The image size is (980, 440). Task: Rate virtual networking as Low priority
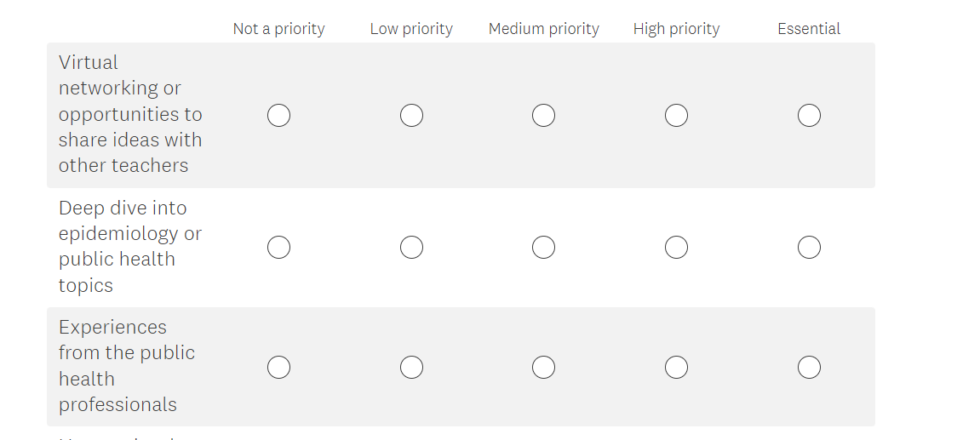coord(411,115)
